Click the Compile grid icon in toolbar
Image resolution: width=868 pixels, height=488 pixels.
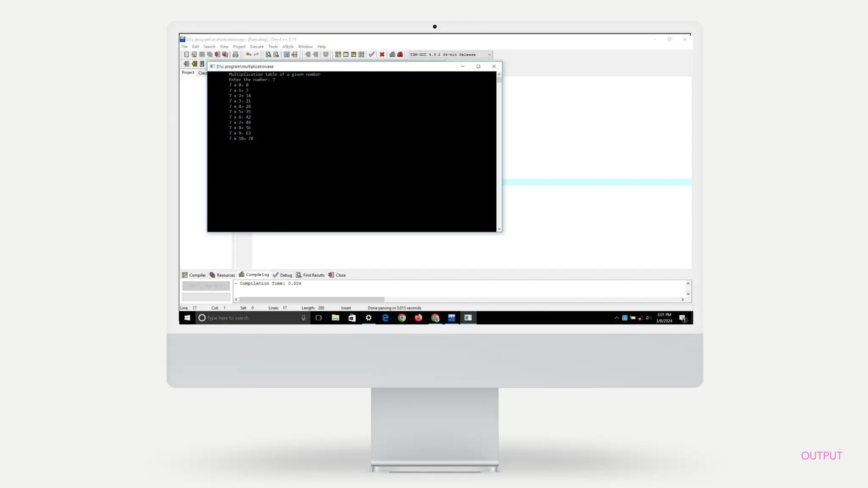pos(338,55)
